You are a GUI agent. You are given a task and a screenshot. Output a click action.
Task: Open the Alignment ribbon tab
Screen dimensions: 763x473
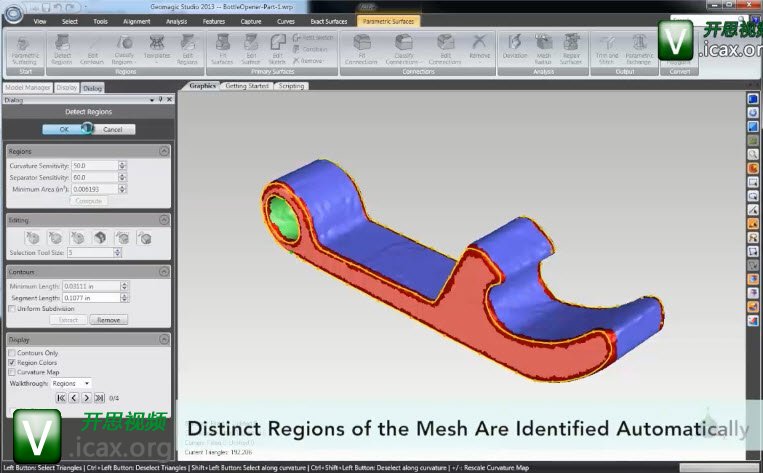[137, 21]
